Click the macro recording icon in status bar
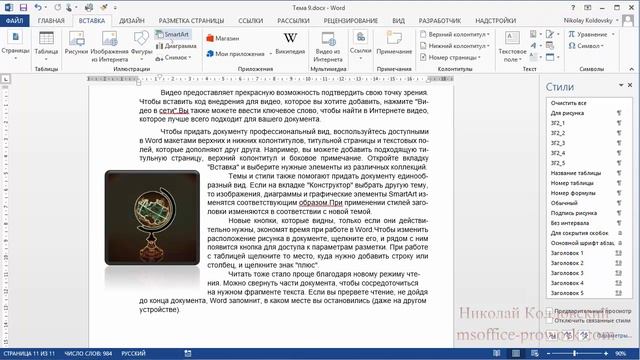This screenshot has height=360, width=640. (188, 353)
